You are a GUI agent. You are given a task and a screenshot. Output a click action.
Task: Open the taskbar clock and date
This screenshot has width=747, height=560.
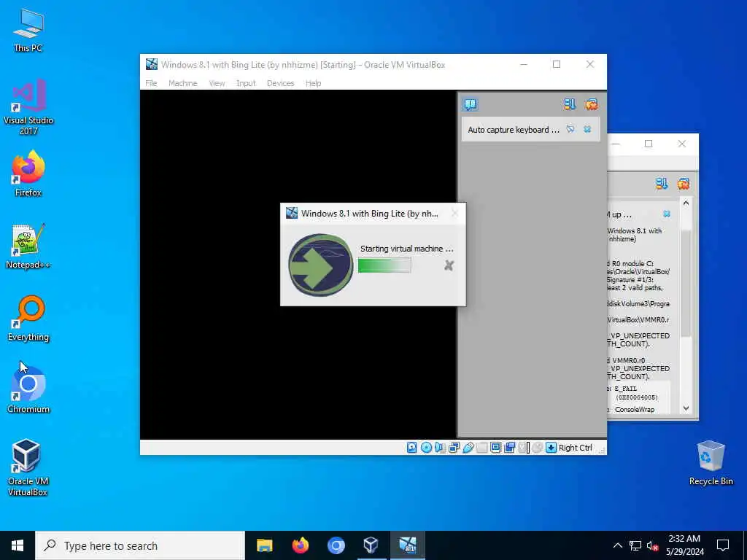coord(684,545)
